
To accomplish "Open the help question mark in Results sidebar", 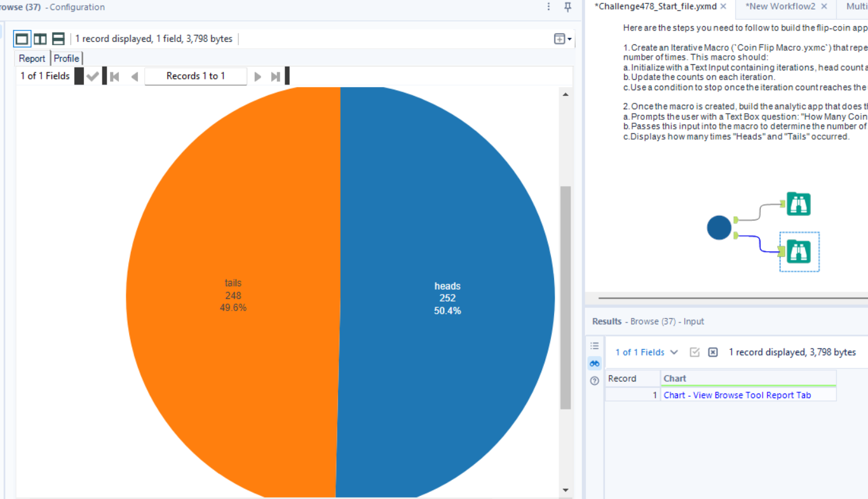I will point(594,380).
